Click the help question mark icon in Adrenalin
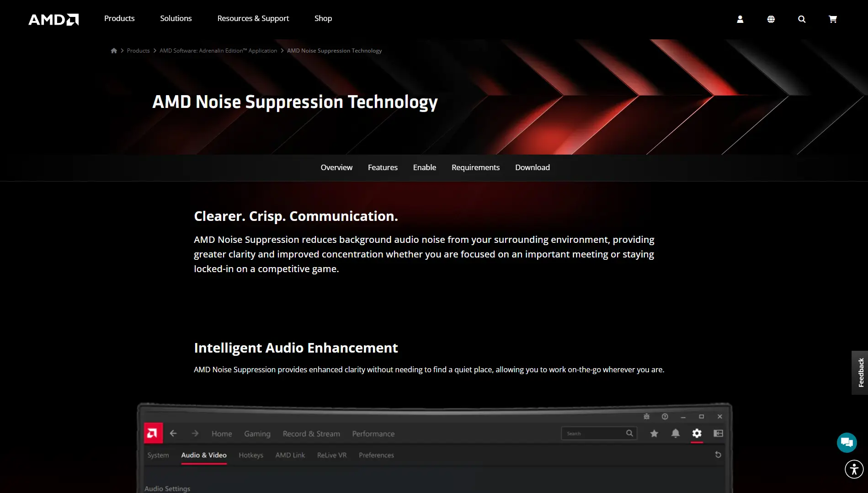 (665, 417)
